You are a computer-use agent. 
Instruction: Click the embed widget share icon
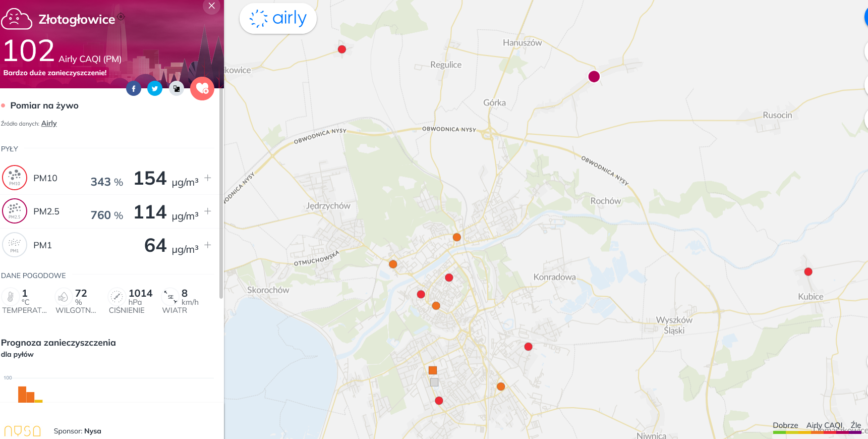pyautogui.click(x=176, y=89)
